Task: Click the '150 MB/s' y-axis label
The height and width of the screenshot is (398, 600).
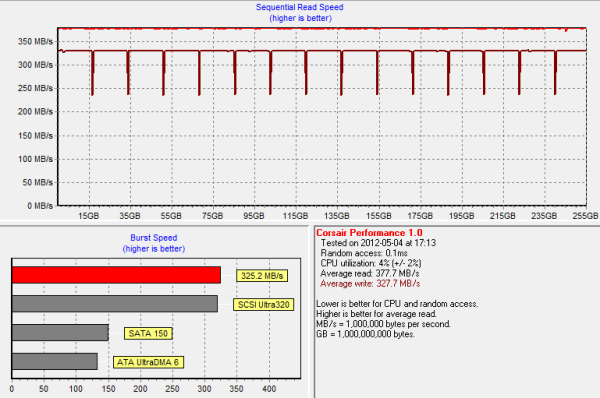Action: pyautogui.click(x=35, y=135)
